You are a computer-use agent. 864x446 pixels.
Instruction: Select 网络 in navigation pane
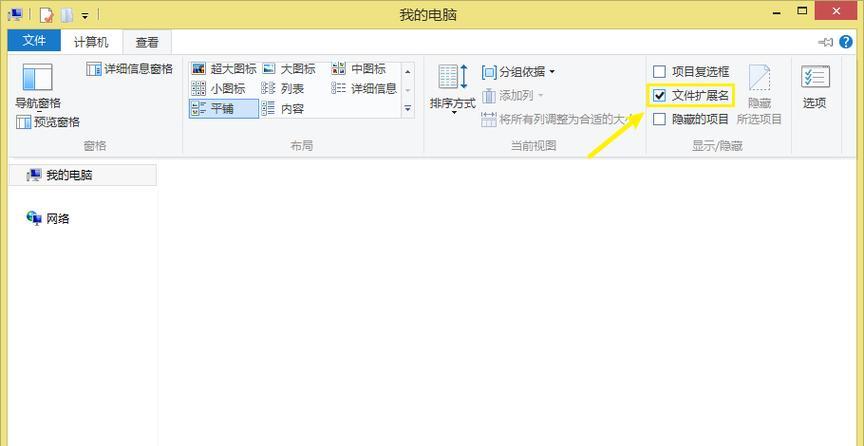(x=48, y=219)
